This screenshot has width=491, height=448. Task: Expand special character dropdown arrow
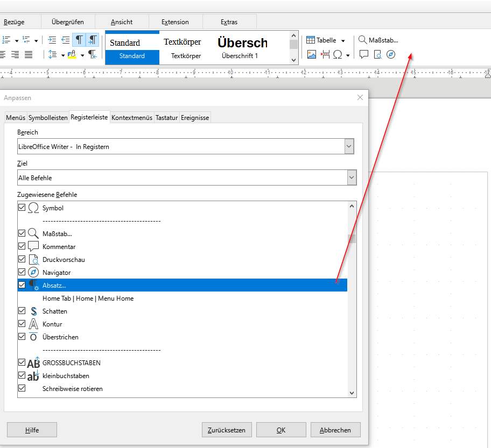pos(348,55)
